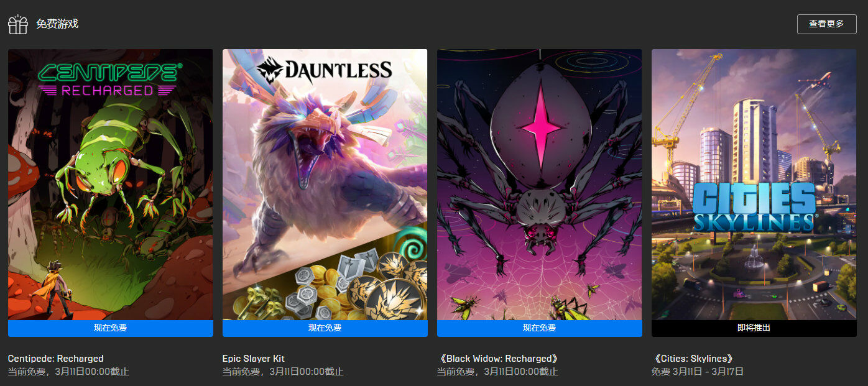This screenshot has width=868, height=386.
Task: Click the 免费 3月11日 - 3月17日 date text
Action: 698,372
